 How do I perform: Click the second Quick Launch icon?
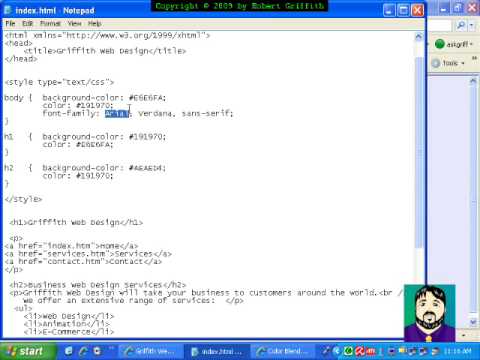(x=83, y=351)
